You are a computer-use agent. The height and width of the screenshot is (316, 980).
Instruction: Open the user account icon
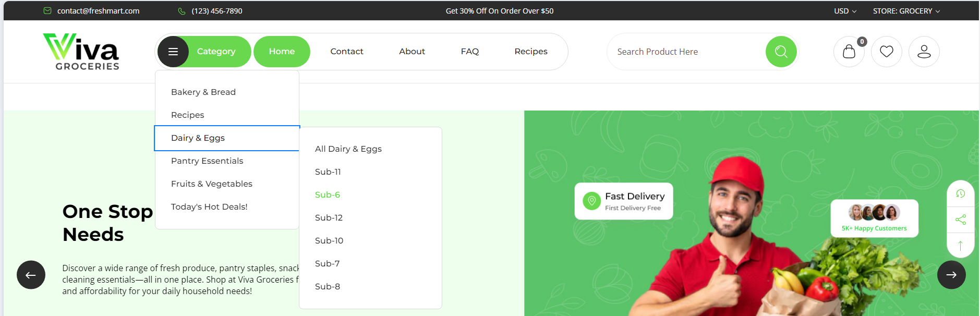tap(924, 52)
